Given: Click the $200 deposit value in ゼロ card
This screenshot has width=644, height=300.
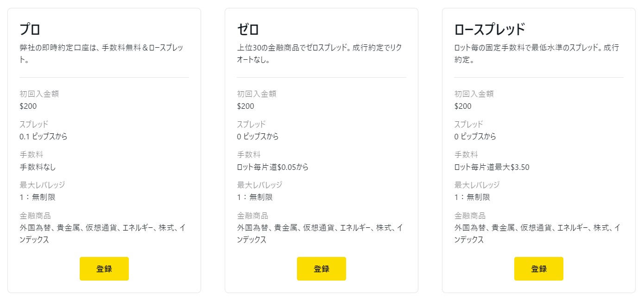Looking at the screenshot, I should point(245,106).
